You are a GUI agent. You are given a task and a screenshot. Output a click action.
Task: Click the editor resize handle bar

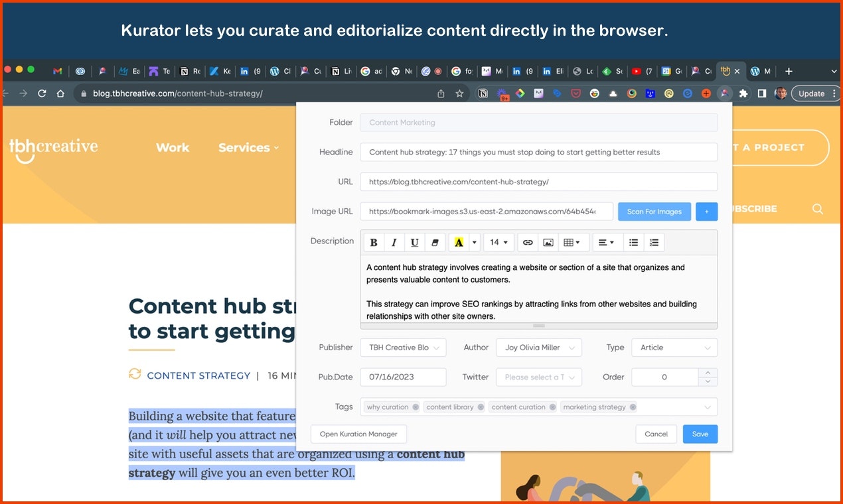539,326
